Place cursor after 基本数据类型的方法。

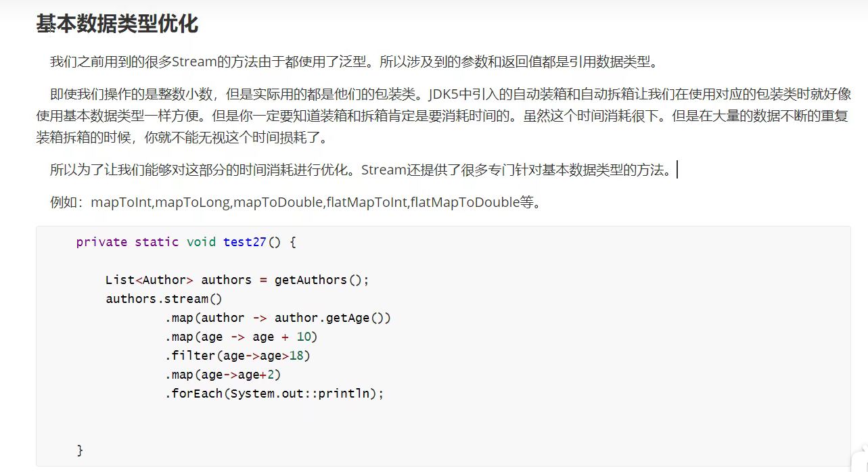[676, 170]
